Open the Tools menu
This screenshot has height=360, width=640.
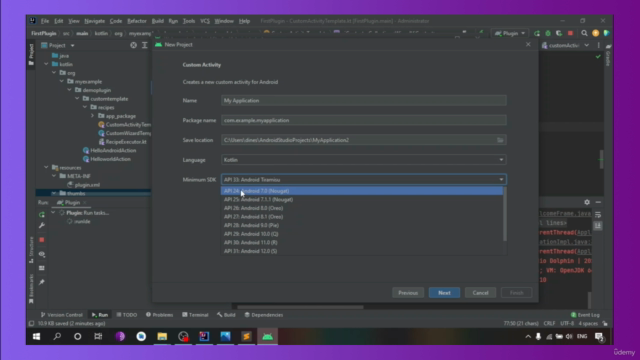[x=189, y=21]
